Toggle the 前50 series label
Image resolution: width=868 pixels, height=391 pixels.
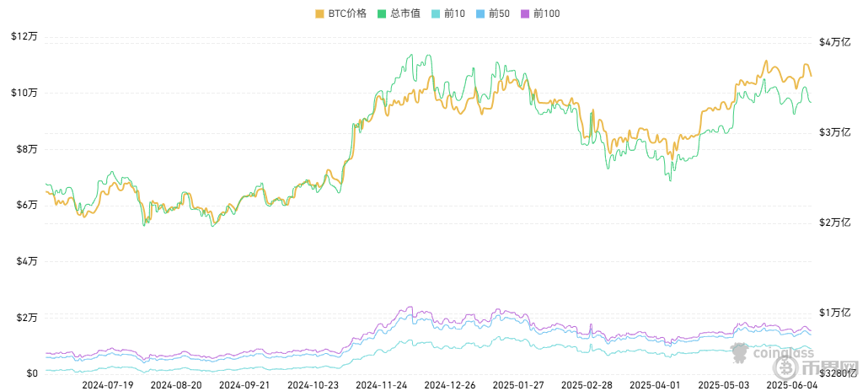click(x=499, y=13)
